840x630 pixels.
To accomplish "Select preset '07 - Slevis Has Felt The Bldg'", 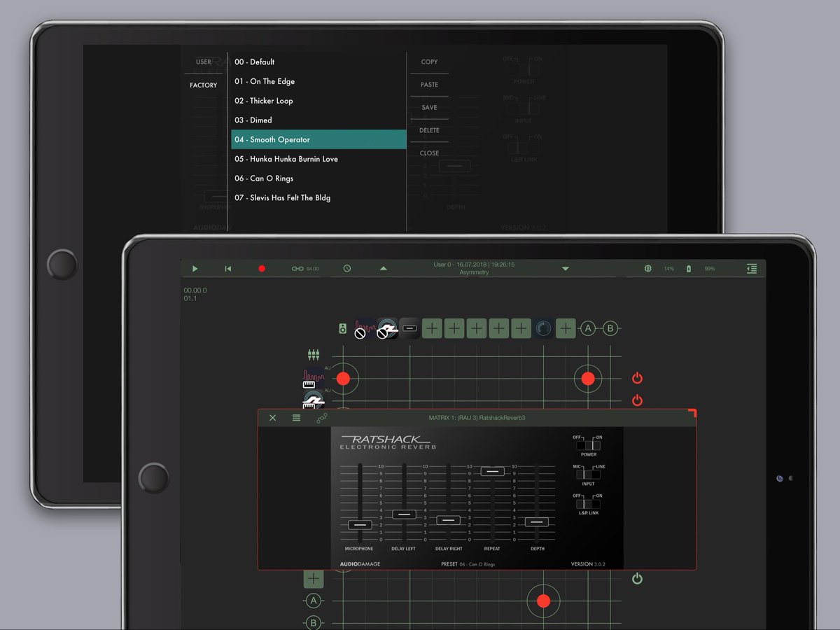I will (x=318, y=198).
